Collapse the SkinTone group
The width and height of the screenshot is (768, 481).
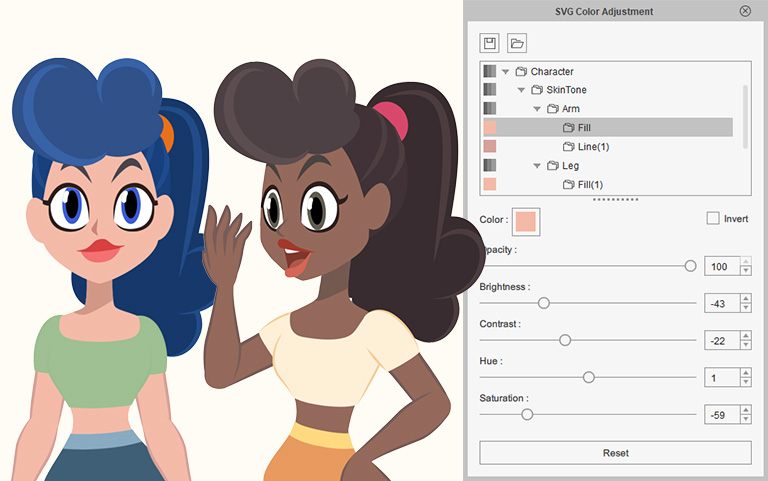pos(521,90)
